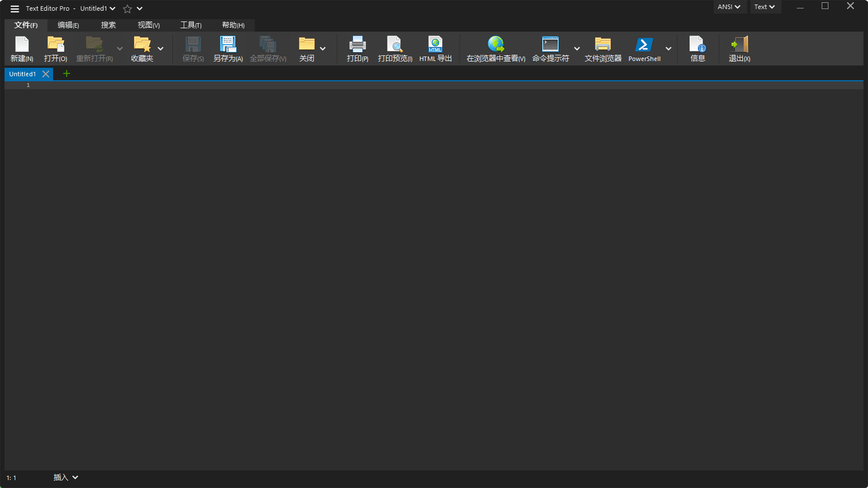This screenshot has width=868, height=488.
Task: Expand the Favorites (收藏夹) dropdown arrow
Action: click(x=160, y=49)
